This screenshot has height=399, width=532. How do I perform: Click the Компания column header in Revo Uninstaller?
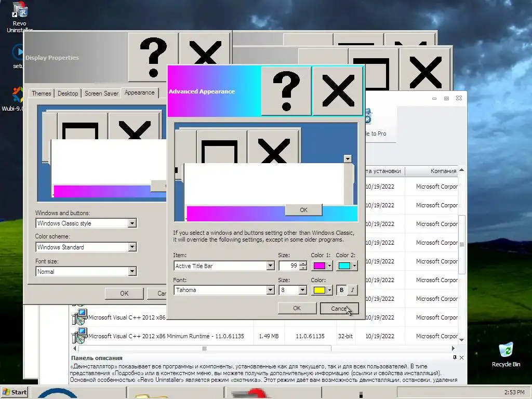[432, 171]
